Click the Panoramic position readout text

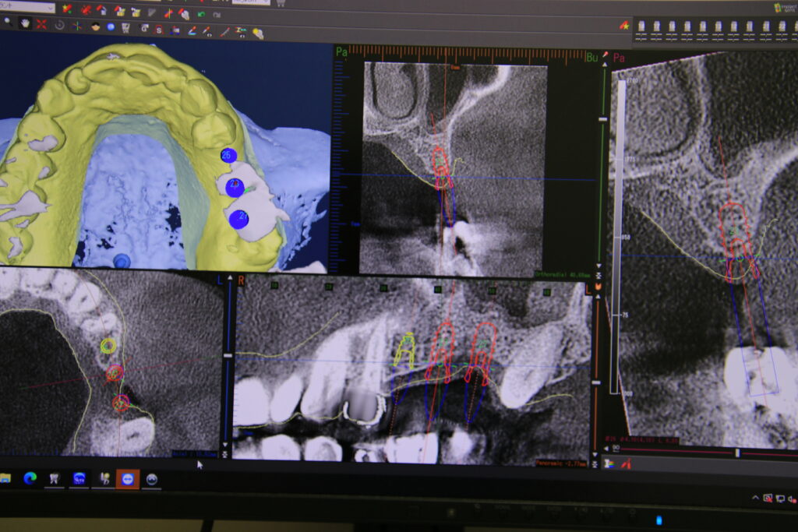(561, 463)
